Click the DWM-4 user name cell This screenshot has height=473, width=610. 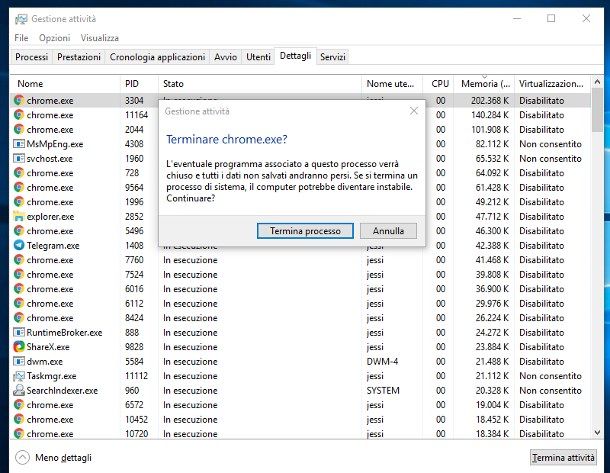tap(382, 361)
